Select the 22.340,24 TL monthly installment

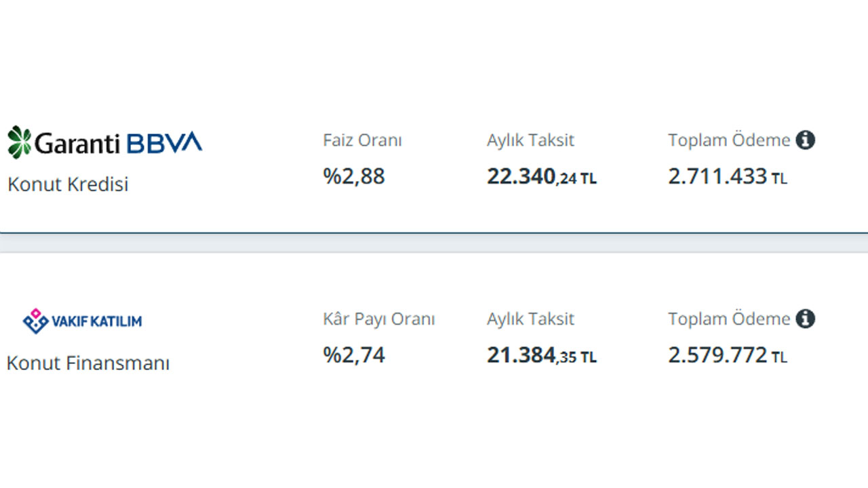pyautogui.click(x=542, y=177)
